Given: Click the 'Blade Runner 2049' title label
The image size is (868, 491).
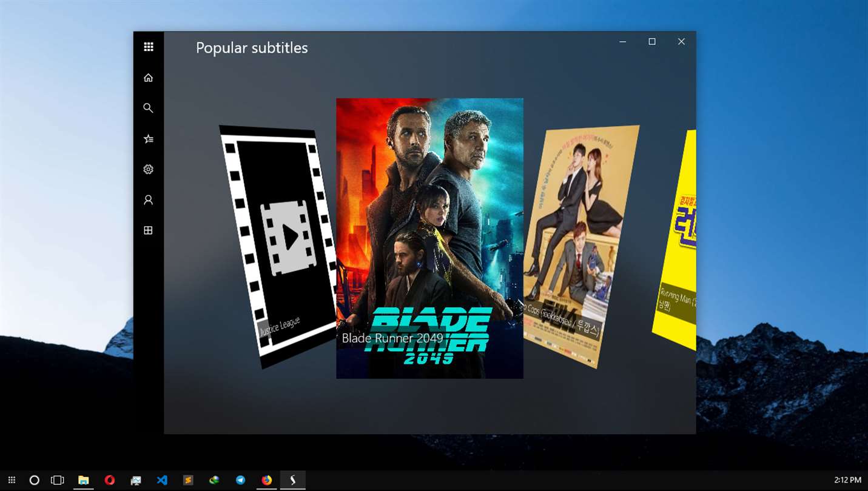Looking at the screenshot, I should 392,338.
